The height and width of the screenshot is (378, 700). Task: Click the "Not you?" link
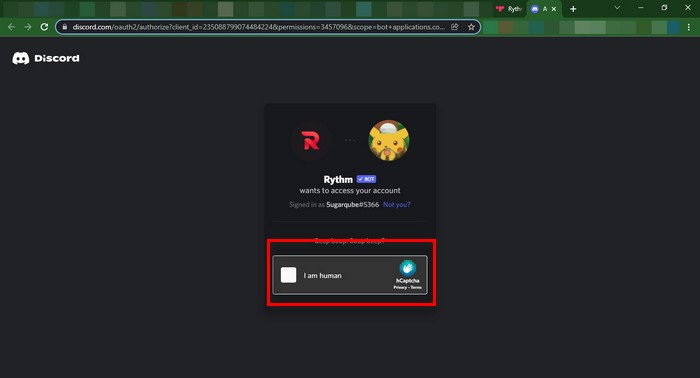tap(396, 204)
